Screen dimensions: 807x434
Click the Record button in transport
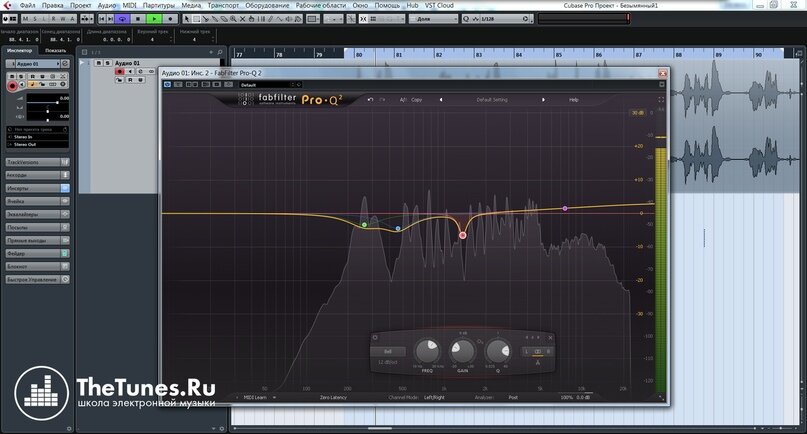pos(170,19)
